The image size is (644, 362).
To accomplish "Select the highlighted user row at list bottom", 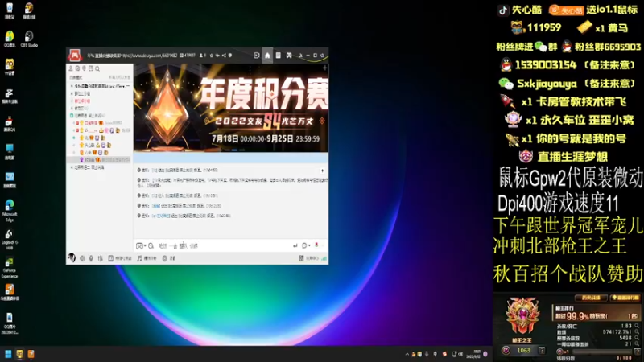I will click(99, 159).
